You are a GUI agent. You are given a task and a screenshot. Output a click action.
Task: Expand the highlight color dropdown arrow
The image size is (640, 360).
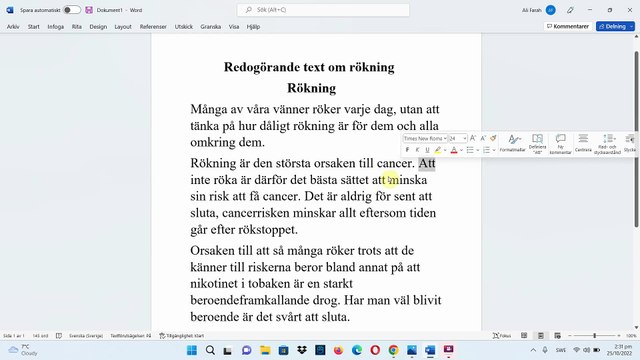pos(445,150)
